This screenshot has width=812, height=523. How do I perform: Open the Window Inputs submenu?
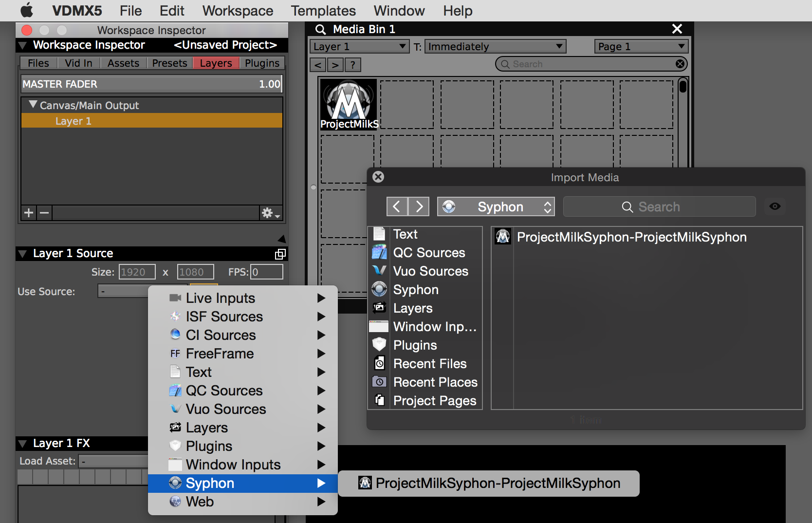point(242,465)
